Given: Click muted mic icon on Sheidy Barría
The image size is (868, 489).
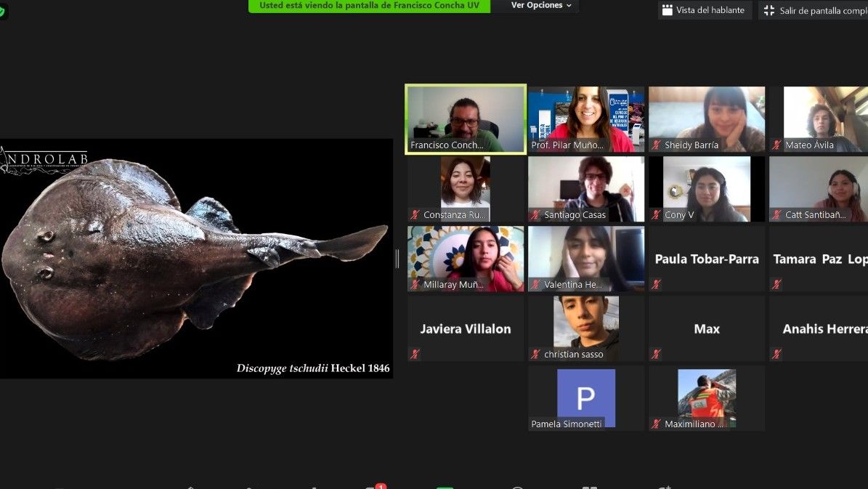Looking at the screenshot, I should tap(657, 145).
